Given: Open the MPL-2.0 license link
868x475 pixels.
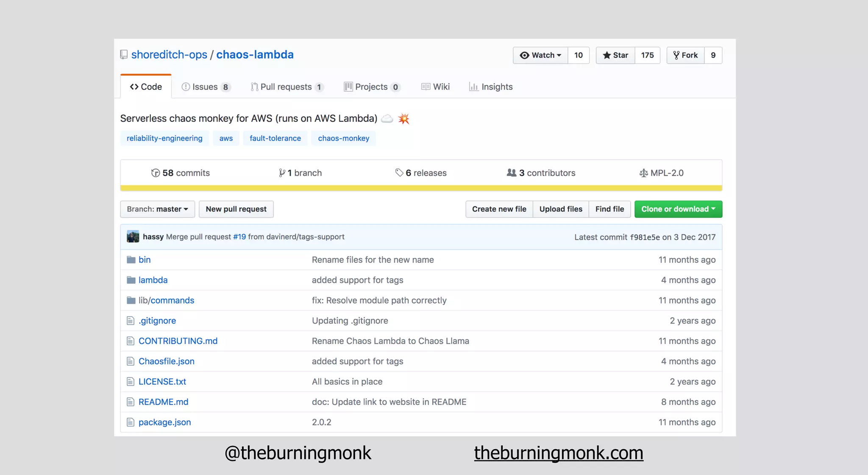Looking at the screenshot, I should 662,173.
